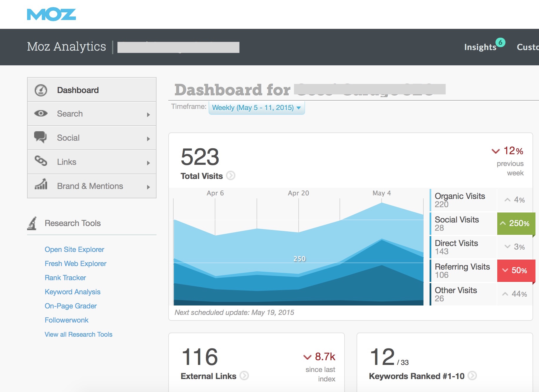Click the 250 gridline label on chart
Viewport: 539px width, 392px height.
tap(300, 259)
